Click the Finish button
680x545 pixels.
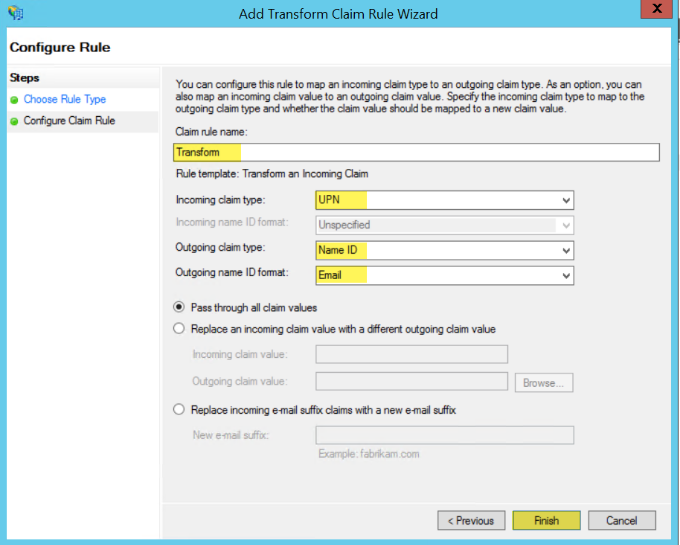pos(546,520)
